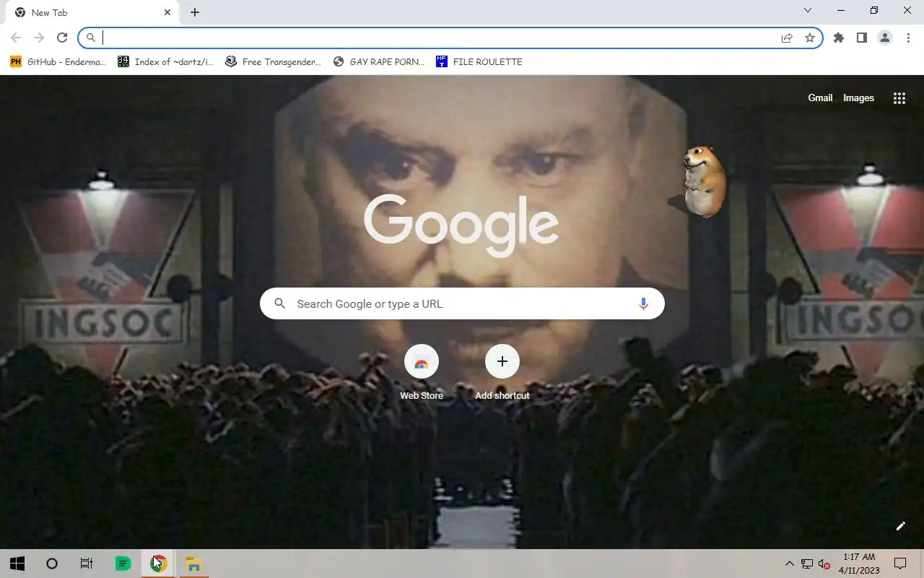Open Gmail link
The width and height of the screenshot is (924, 578).
(820, 98)
